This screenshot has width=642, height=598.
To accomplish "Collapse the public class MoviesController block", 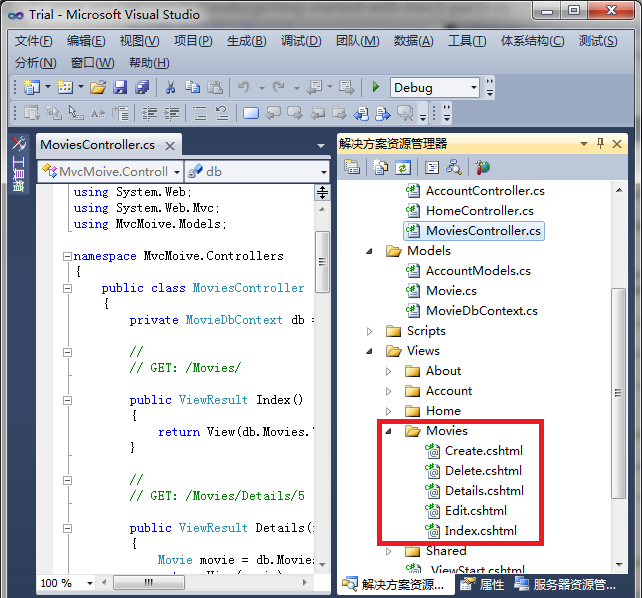I will pos(68,289).
